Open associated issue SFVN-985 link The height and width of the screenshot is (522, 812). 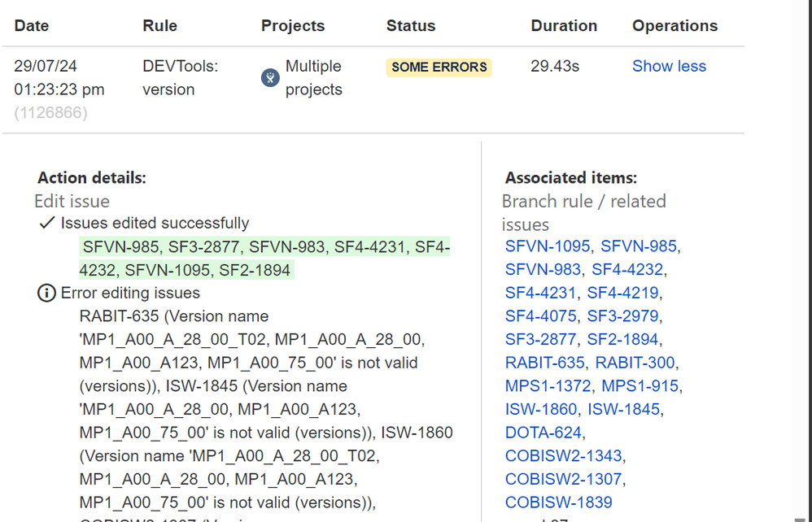point(639,246)
